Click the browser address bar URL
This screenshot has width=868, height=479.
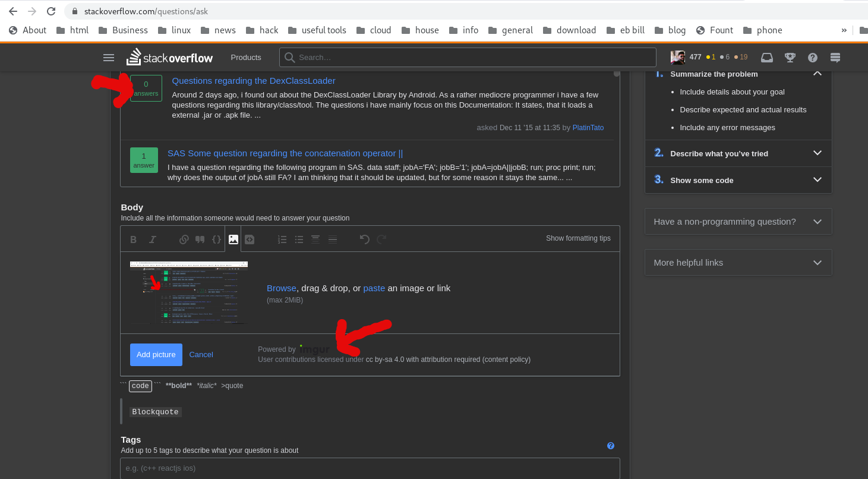coord(146,11)
